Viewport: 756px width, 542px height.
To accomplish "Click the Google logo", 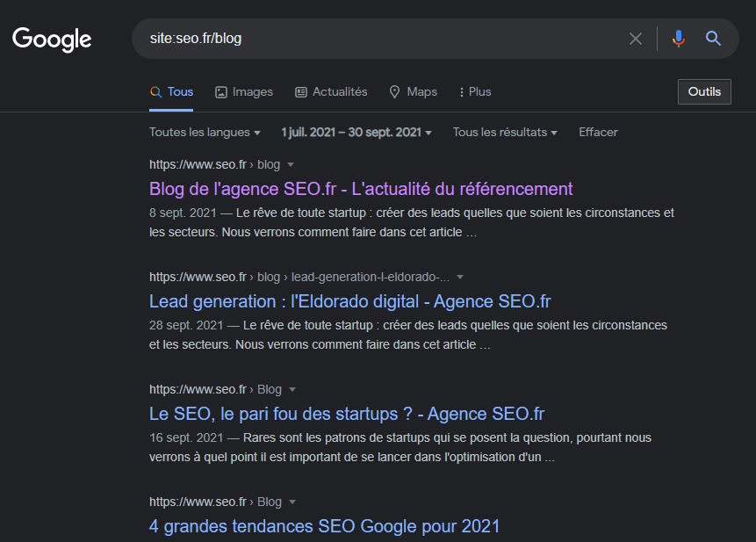I will coord(52,39).
